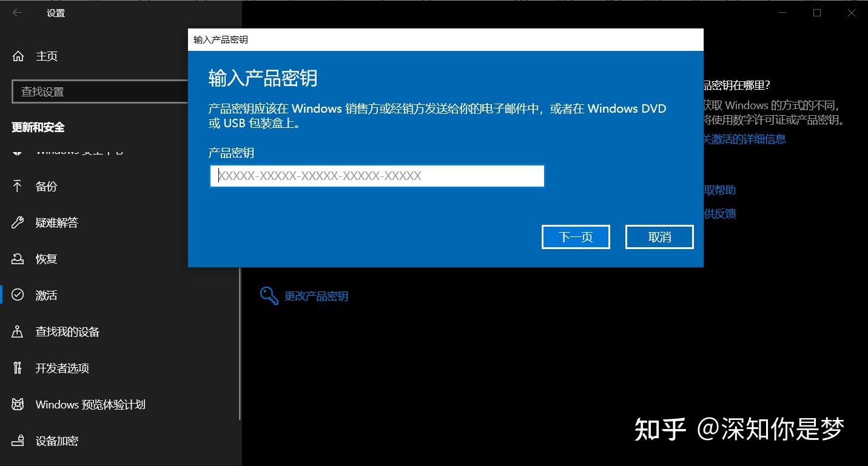
Task: Click the key icon beside 更改产品密钥
Action: coord(269,296)
